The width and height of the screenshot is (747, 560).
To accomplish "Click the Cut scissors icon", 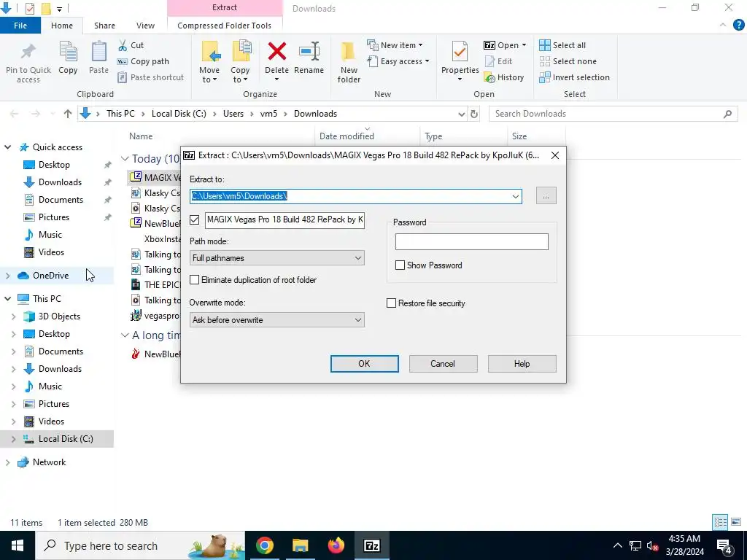I will coord(123,45).
